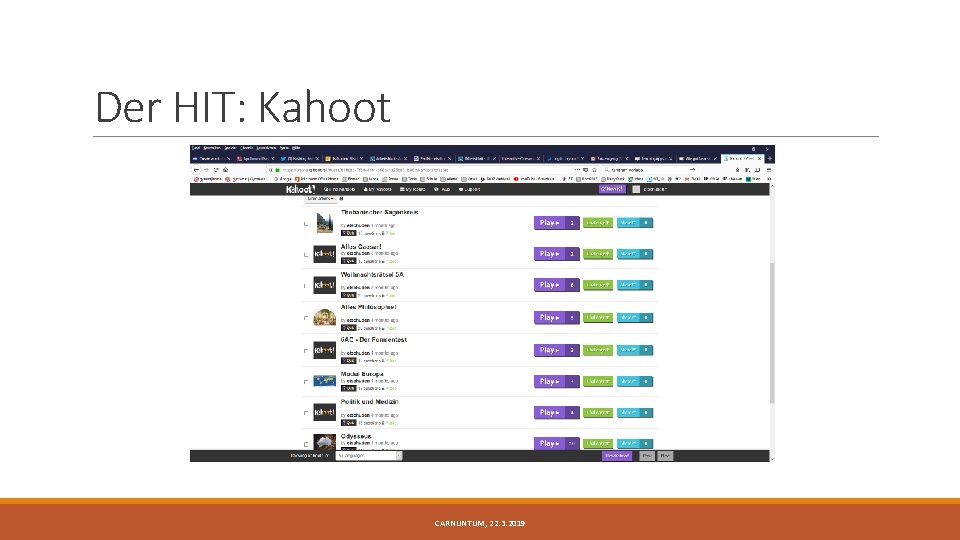Click the browser search box
The width and height of the screenshot is (960, 540).
tap(649, 170)
